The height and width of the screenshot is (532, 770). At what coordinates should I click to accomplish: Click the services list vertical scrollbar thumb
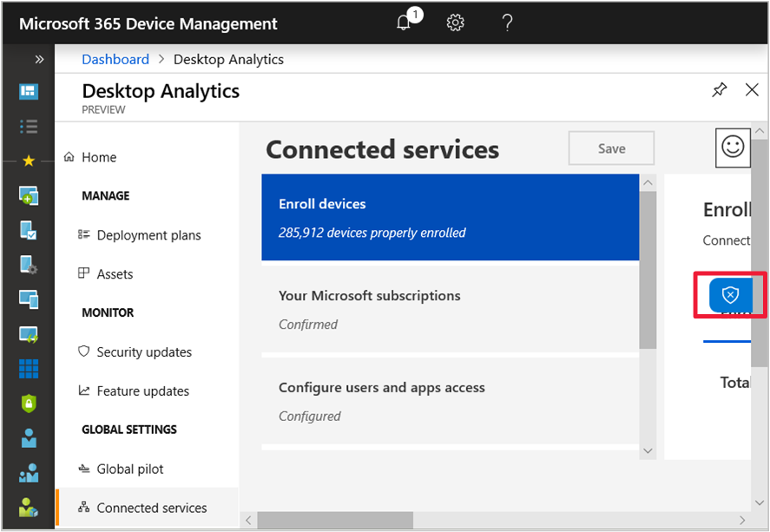648,270
